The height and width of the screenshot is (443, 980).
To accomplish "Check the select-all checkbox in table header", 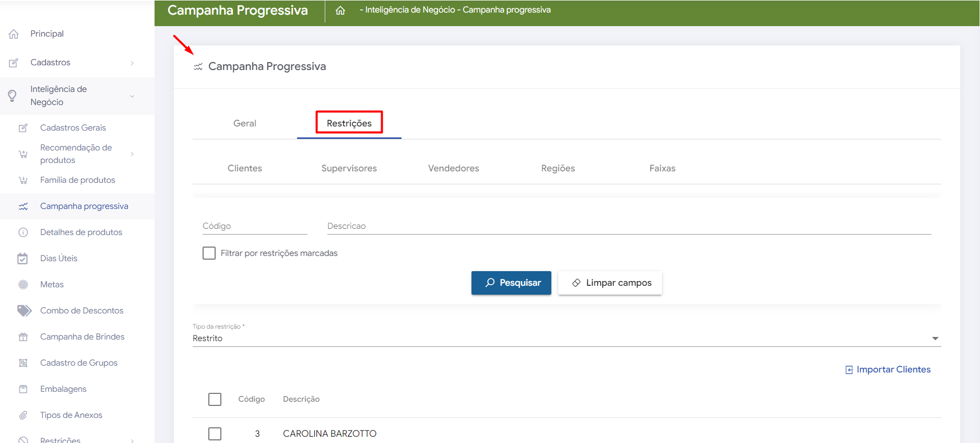I will [x=215, y=400].
